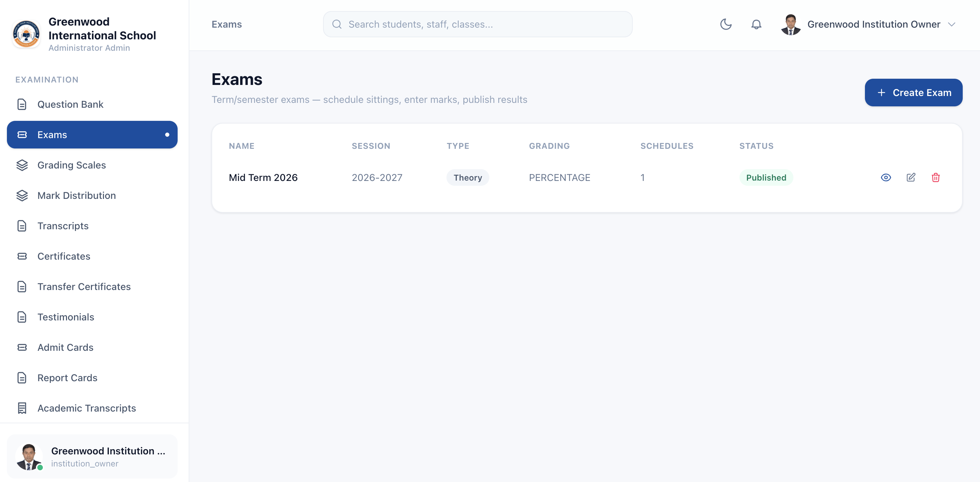Delete the Mid Term 2026 exam
Viewport: 980px width, 482px height.
pyautogui.click(x=935, y=177)
